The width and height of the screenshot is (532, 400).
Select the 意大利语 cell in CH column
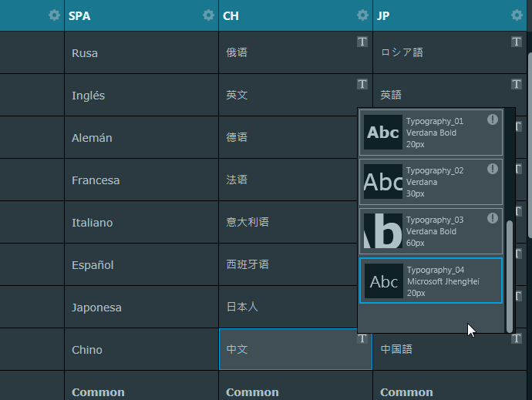[x=295, y=223]
